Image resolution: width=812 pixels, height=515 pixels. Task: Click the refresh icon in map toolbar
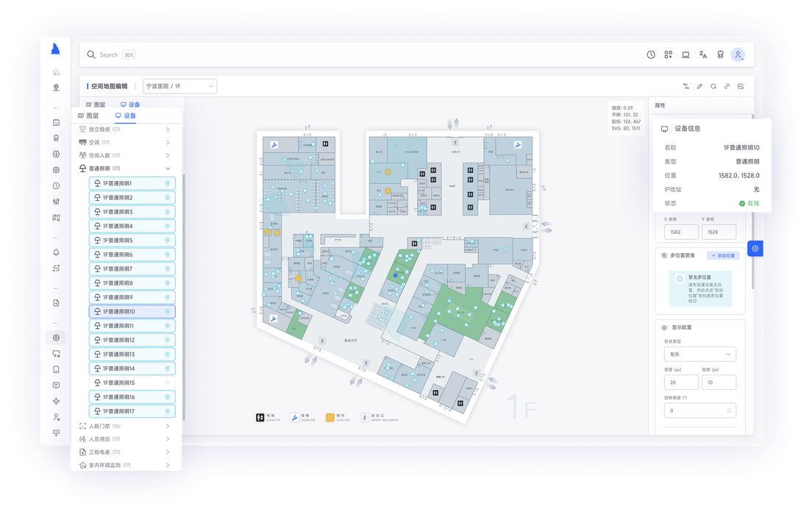click(713, 86)
